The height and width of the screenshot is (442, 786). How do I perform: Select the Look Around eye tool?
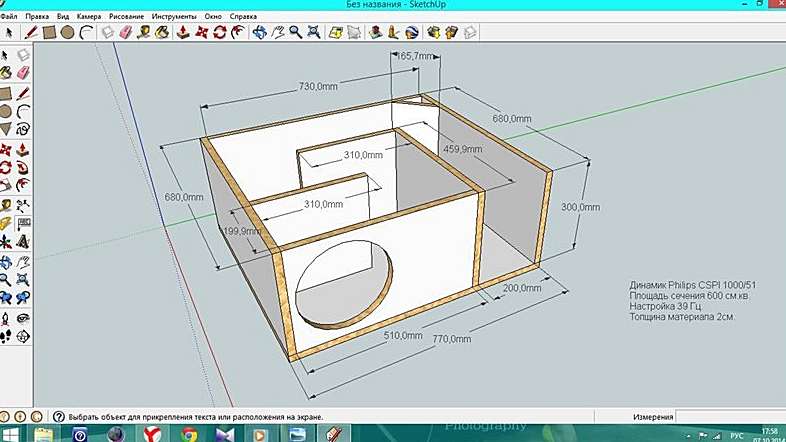point(23,318)
